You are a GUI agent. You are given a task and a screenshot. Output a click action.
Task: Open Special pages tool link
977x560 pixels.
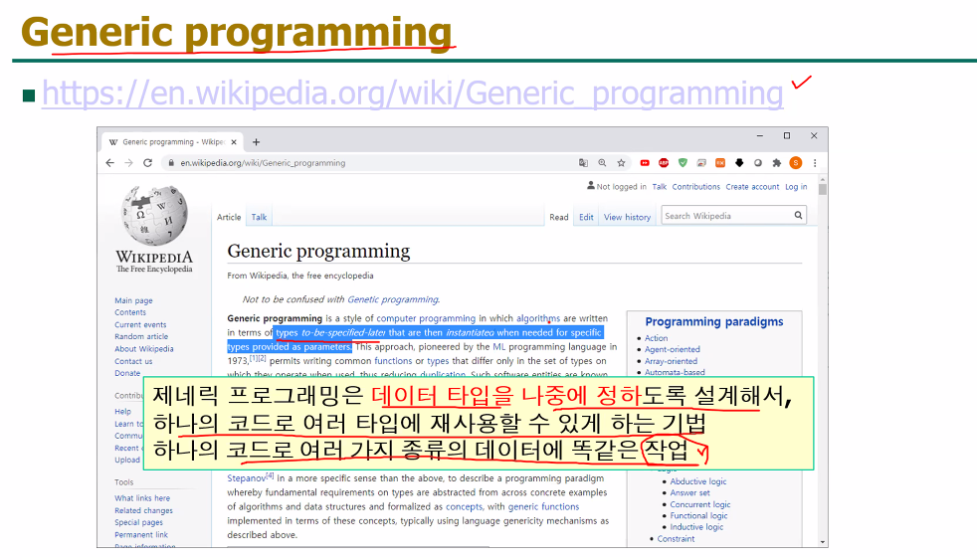tap(138, 522)
